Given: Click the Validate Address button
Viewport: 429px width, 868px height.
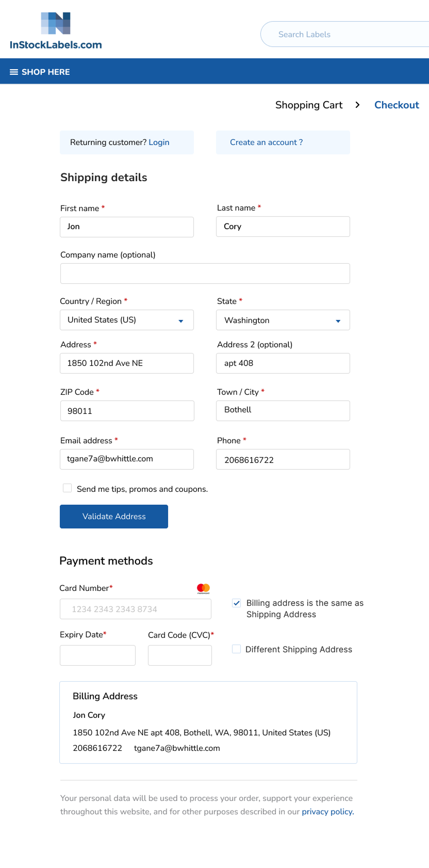Looking at the screenshot, I should [x=113, y=516].
